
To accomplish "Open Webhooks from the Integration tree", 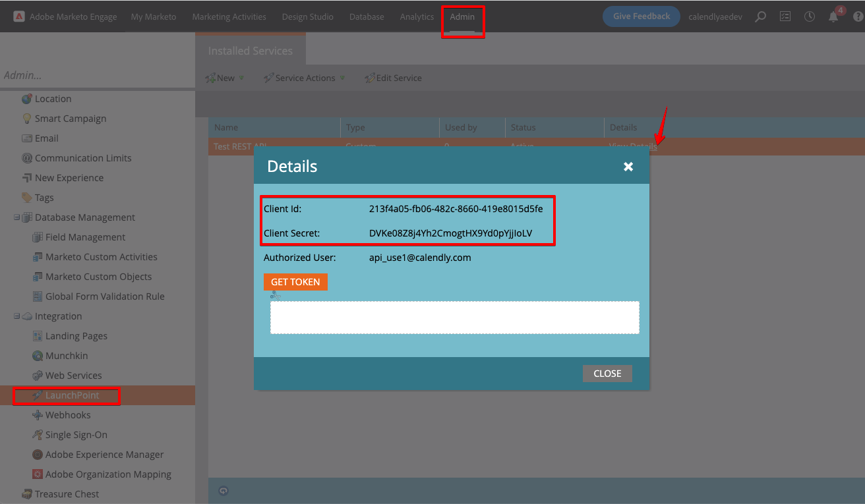I will 67,415.
